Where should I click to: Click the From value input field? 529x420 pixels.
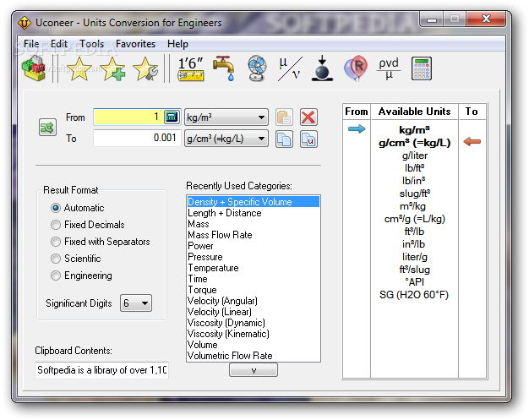128,117
